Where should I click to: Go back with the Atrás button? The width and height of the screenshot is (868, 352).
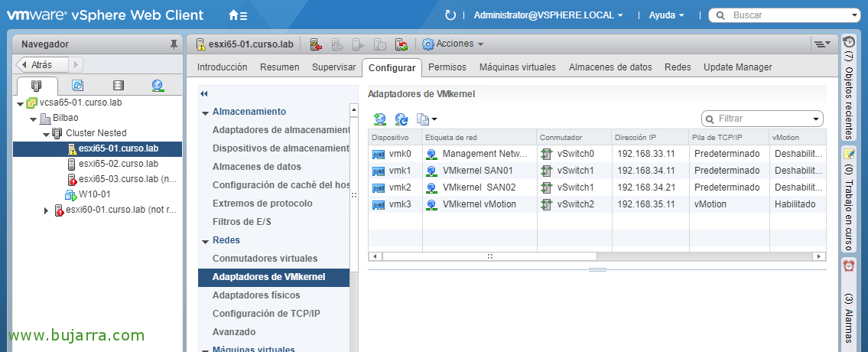point(42,65)
